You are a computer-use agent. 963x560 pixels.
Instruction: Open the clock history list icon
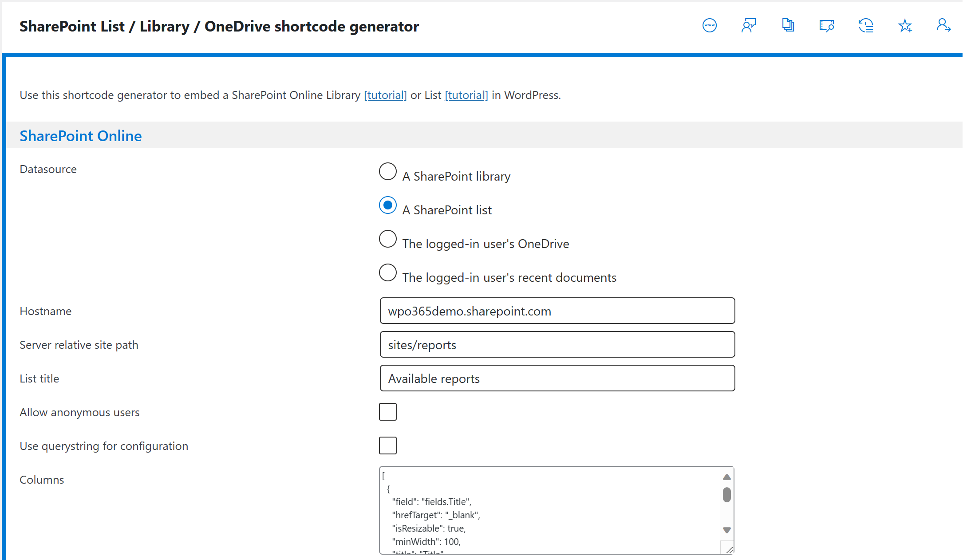point(866,26)
